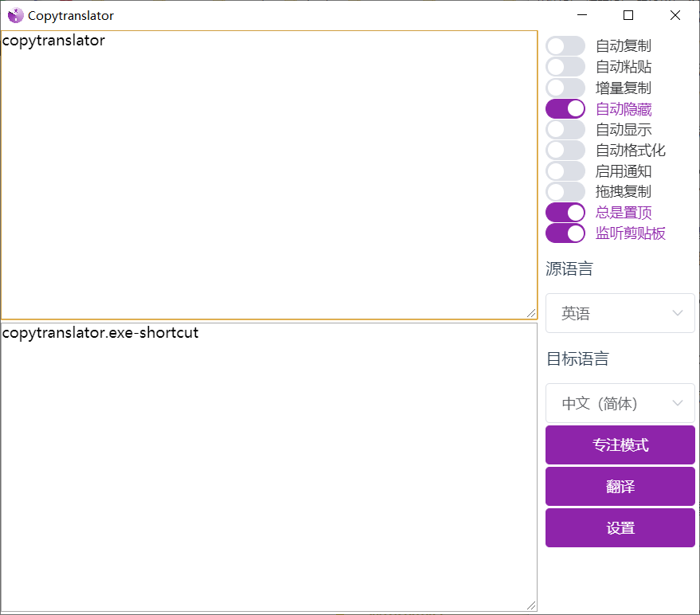
Task: Toggle the 自动格式化 switch
Action: [565, 150]
